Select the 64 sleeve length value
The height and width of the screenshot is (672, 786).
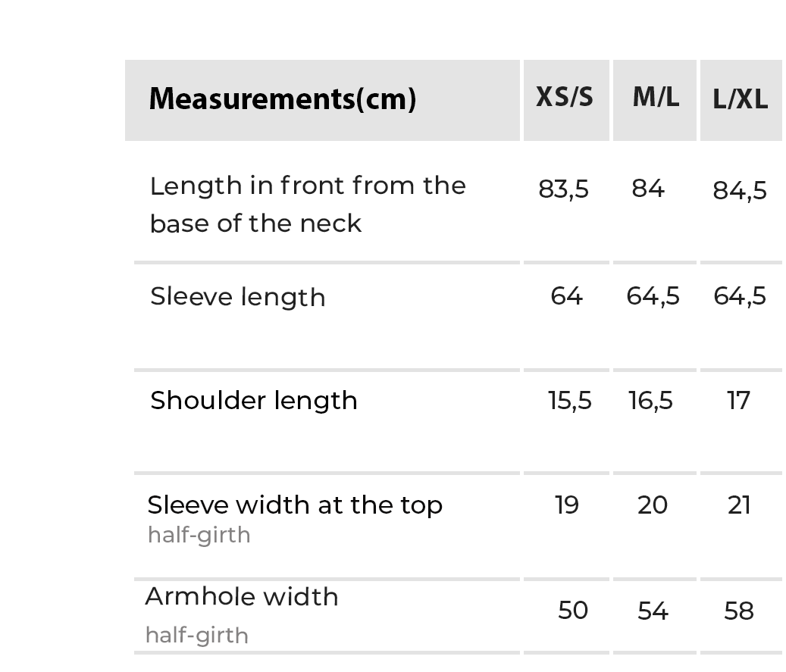click(566, 296)
